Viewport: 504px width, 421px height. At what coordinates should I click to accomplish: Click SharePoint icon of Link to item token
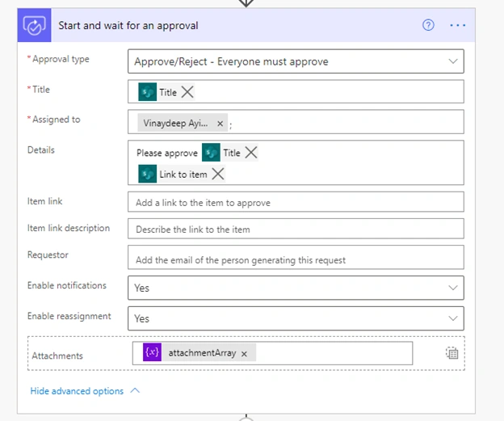click(x=148, y=174)
